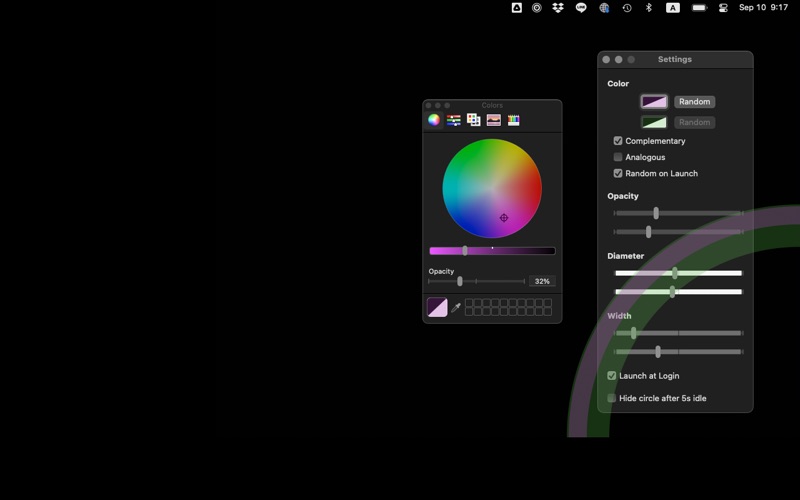Click the date and time Sep 10 9:17
The height and width of the screenshot is (500, 800).
(x=763, y=8)
